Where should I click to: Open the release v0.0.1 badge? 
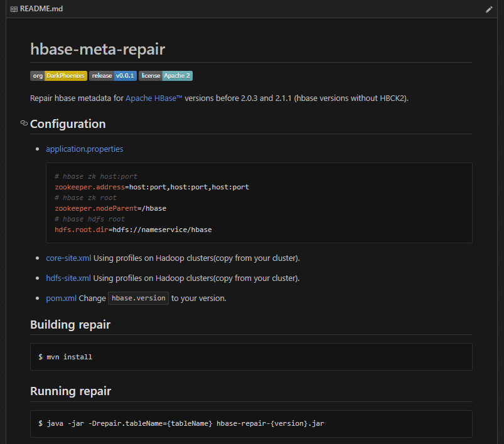pyautogui.click(x=112, y=76)
